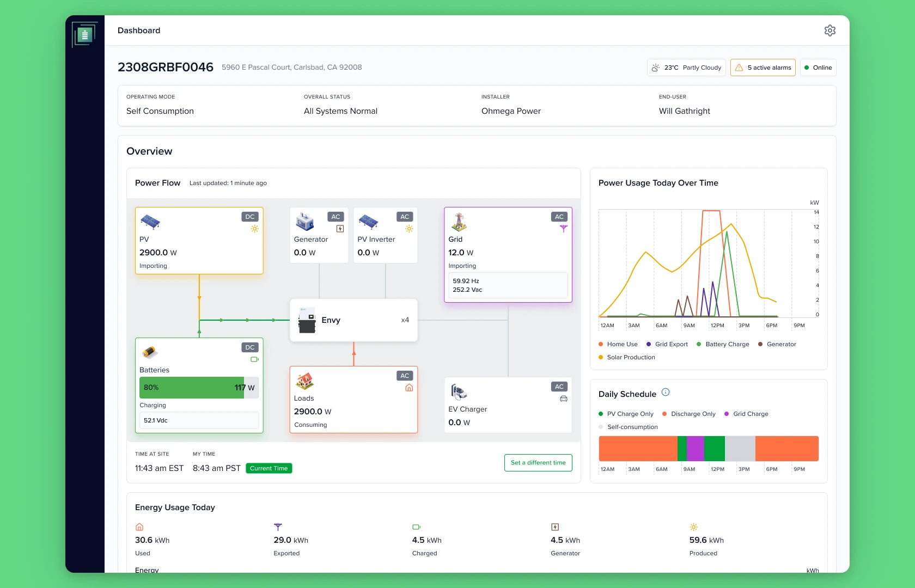Click the sun icon above 59.6 kWh Produced
The width and height of the screenshot is (915, 588).
[693, 527]
